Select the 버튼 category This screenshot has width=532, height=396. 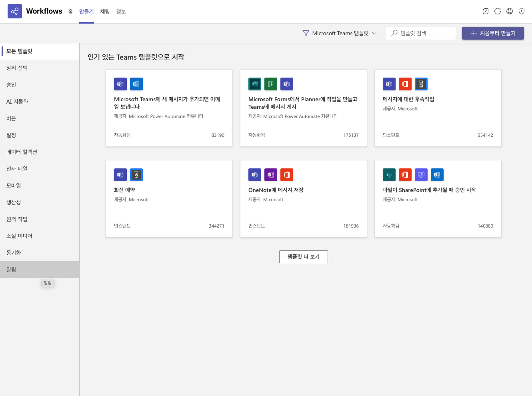click(x=40, y=118)
